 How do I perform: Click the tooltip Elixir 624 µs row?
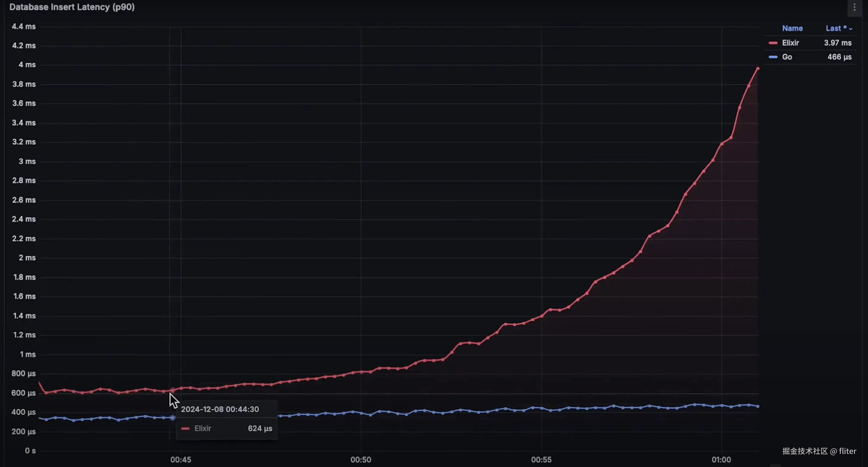(x=226, y=428)
